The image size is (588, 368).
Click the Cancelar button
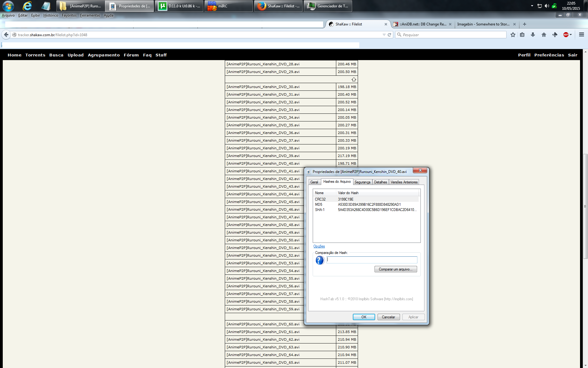click(x=388, y=317)
